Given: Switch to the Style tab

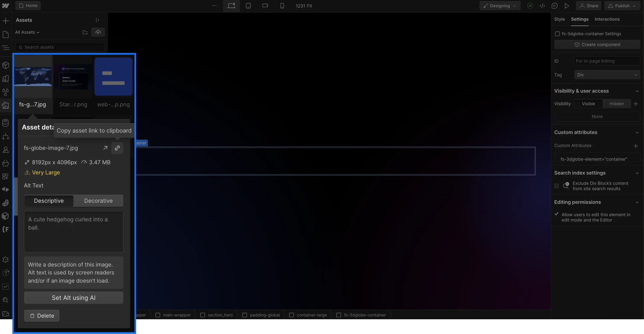Looking at the screenshot, I should pos(559,19).
